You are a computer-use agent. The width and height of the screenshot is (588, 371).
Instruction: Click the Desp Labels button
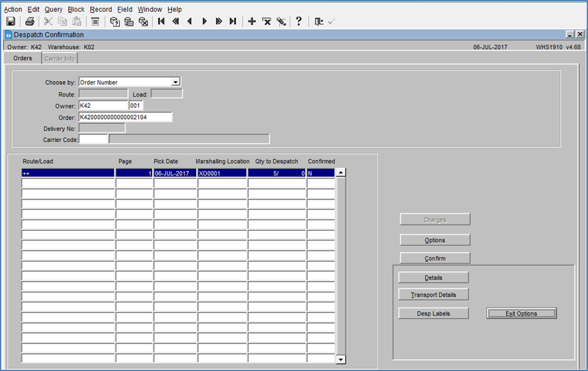pyautogui.click(x=434, y=314)
